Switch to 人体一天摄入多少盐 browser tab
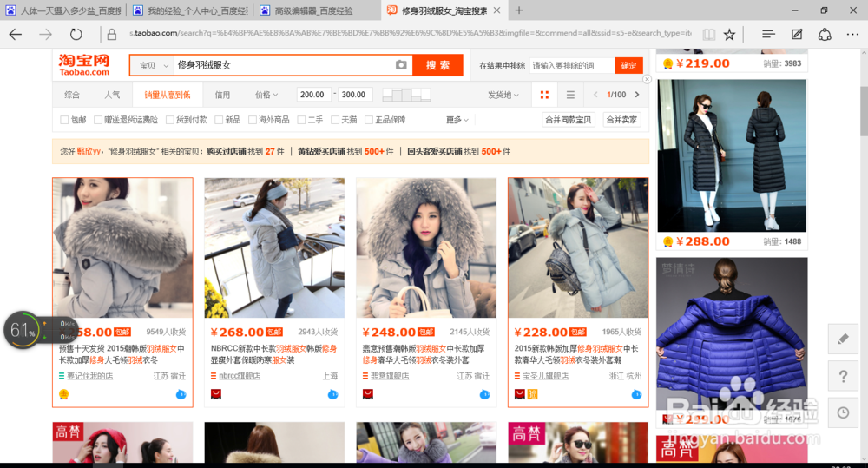868x468 pixels. click(63, 10)
